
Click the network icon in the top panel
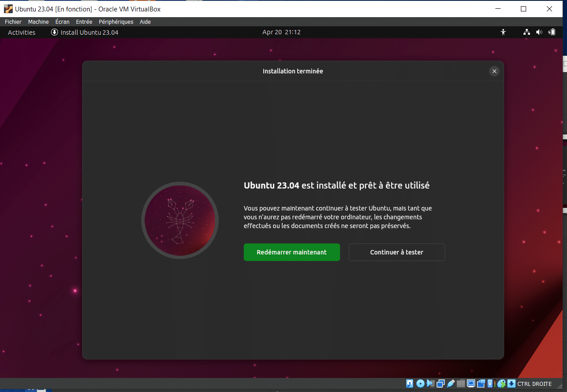click(x=527, y=32)
